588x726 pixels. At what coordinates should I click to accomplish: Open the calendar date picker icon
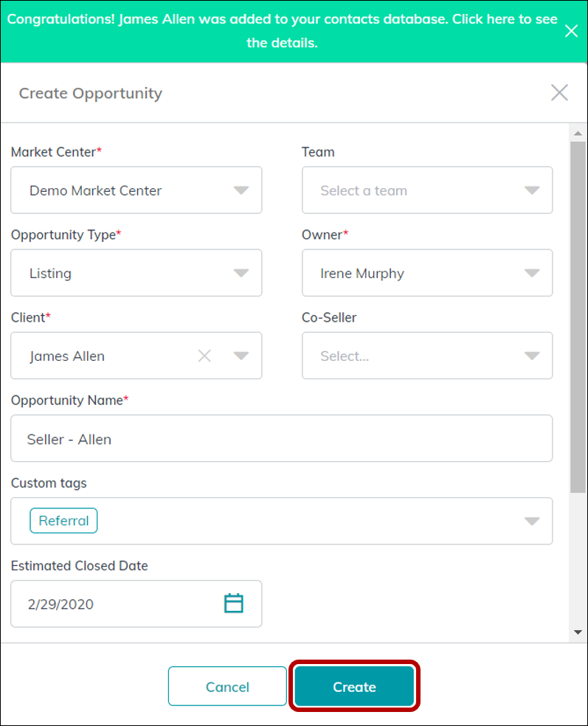(x=233, y=604)
